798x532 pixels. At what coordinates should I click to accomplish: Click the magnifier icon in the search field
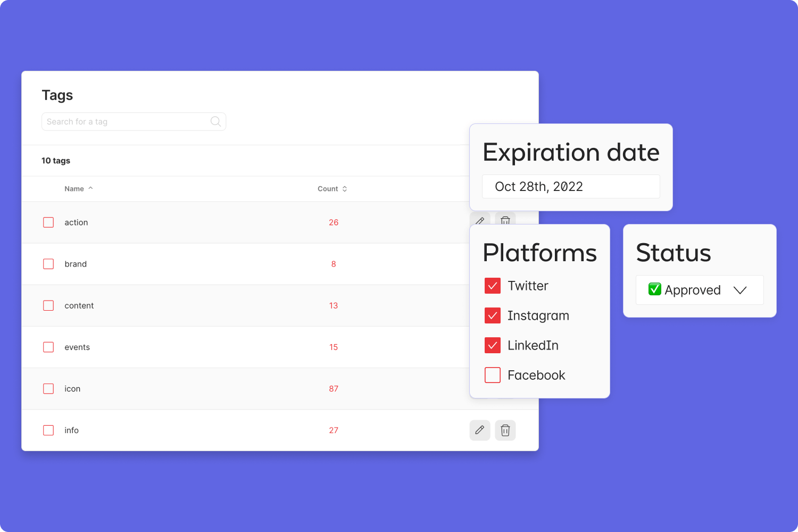point(215,121)
